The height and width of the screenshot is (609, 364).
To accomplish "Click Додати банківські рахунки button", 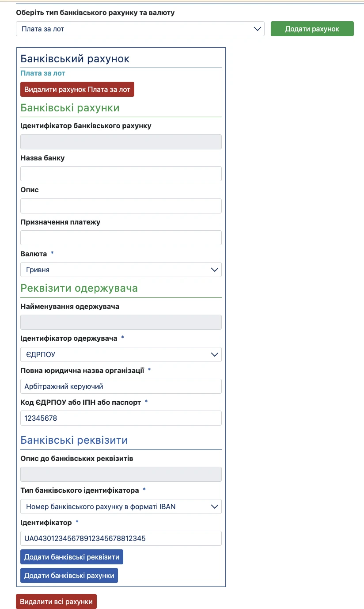I will (x=69, y=575).
